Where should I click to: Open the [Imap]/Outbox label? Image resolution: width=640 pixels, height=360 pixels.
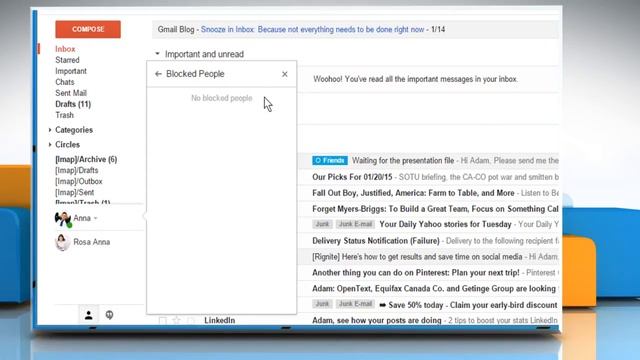point(79,181)
